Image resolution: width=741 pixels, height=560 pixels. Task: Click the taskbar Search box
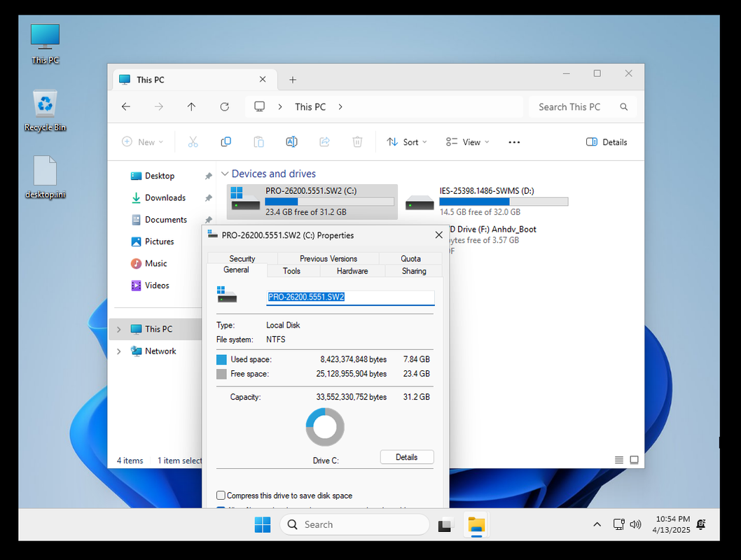click(x=354, y=524)
